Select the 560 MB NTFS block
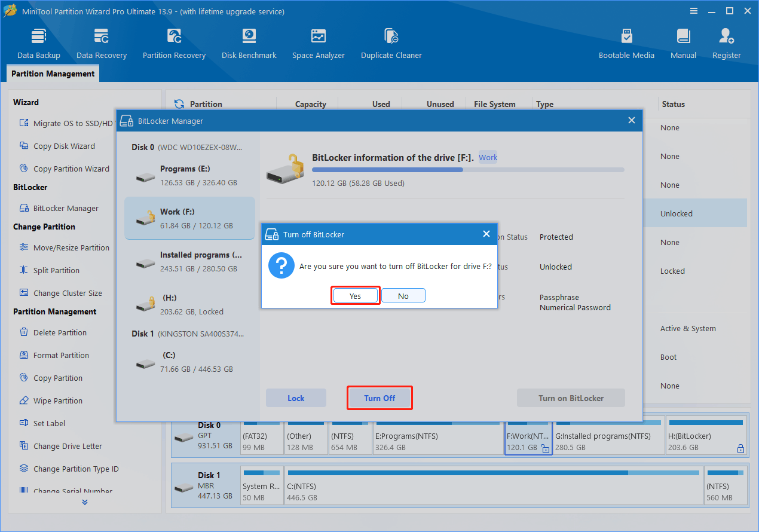 [x=725, y=486]
